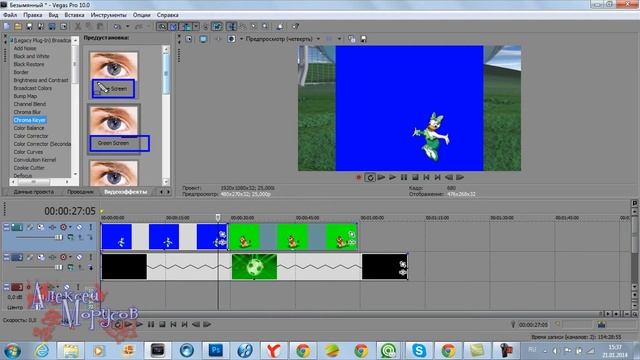Create a new project from the toolbar
Viewport: 640px width, 360px height.
(x=7, y=27)
